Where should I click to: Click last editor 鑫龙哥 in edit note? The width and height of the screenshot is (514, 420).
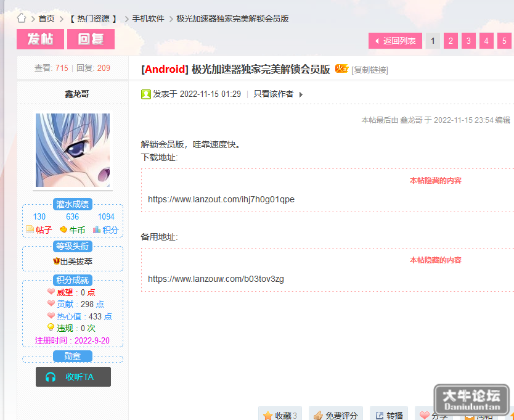[x=412, y=120]
